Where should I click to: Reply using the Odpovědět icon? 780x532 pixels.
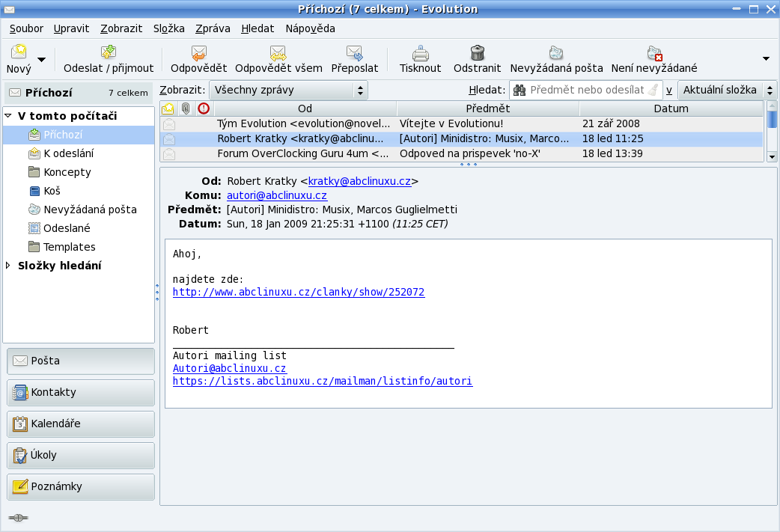[198, 52]
